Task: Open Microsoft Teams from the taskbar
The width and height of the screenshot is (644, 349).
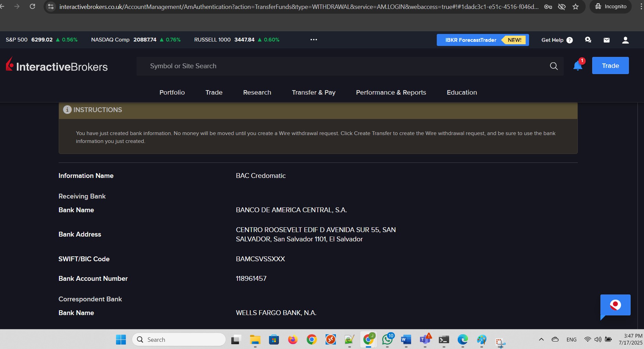Action: click(x=425, y=340)
